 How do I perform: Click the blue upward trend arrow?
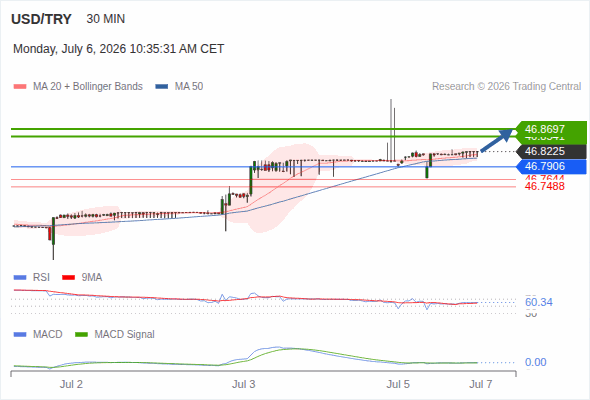(497, 140)
